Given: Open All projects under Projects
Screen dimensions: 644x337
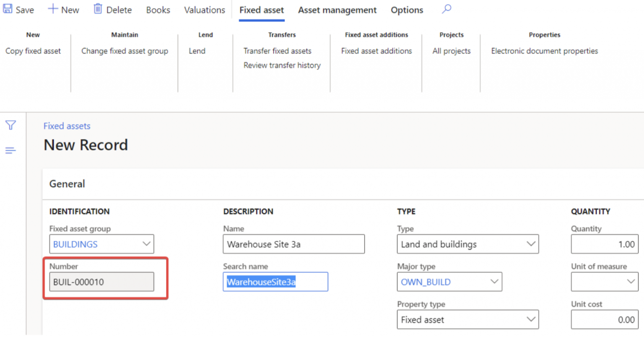Looking at the screenshot, I should pyautogui.click(x=451, y=51).
